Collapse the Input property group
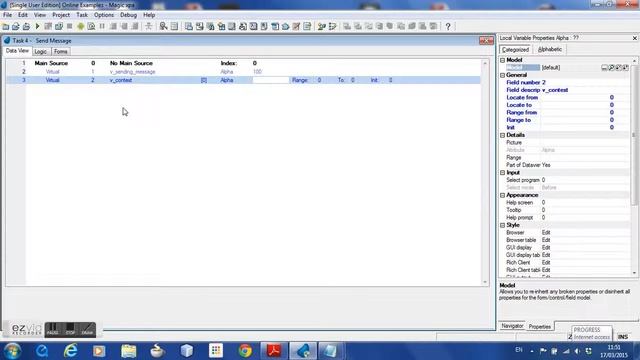The width and height of the screenshot is (640, 360). coord(502,173)
